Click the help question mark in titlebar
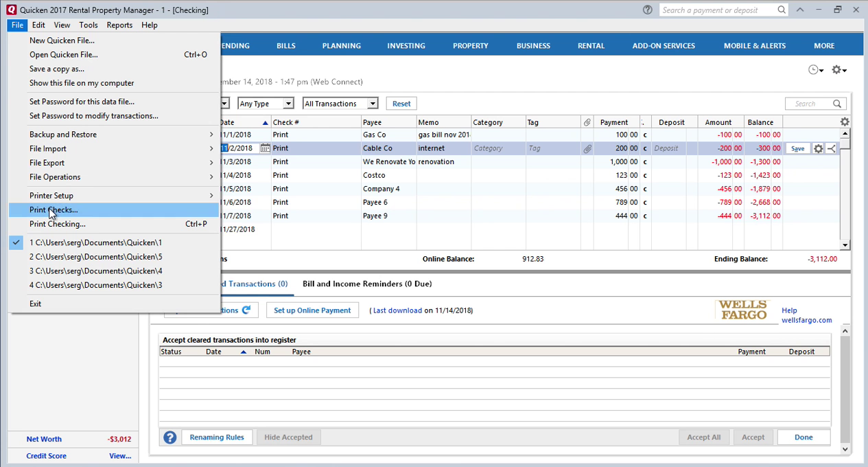This screenshot has width=868, height=467. click(647, 10)
